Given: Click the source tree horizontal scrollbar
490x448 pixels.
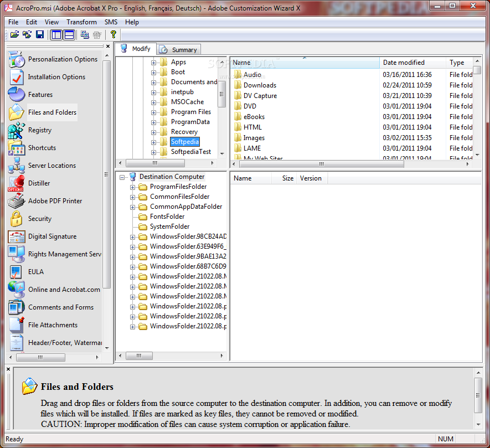Looking at the screenshot, I should 155,163.
